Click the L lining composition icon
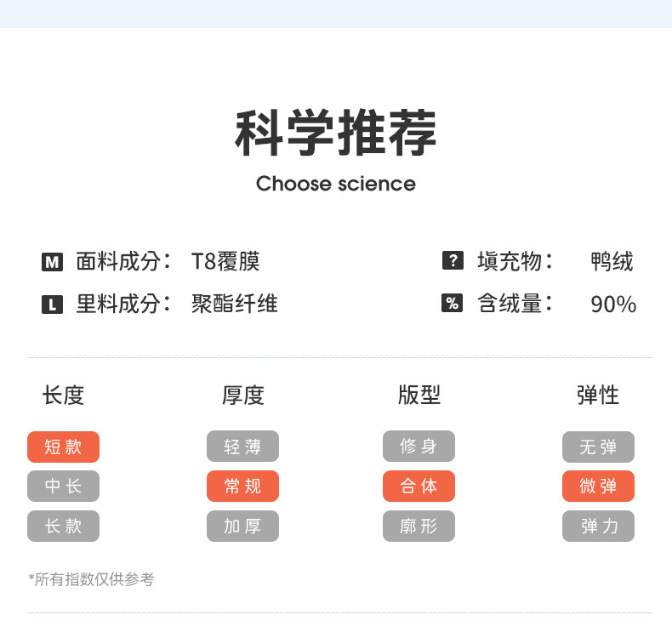 52,305
